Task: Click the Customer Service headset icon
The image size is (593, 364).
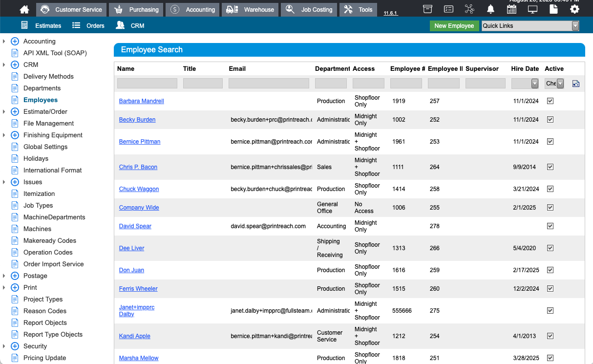Action: (x=45, y=9)
